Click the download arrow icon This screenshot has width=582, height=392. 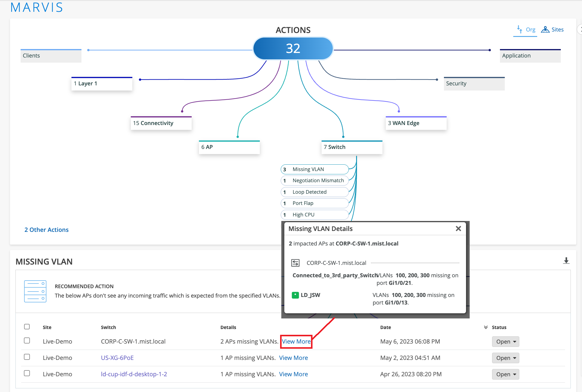point(566,261)
